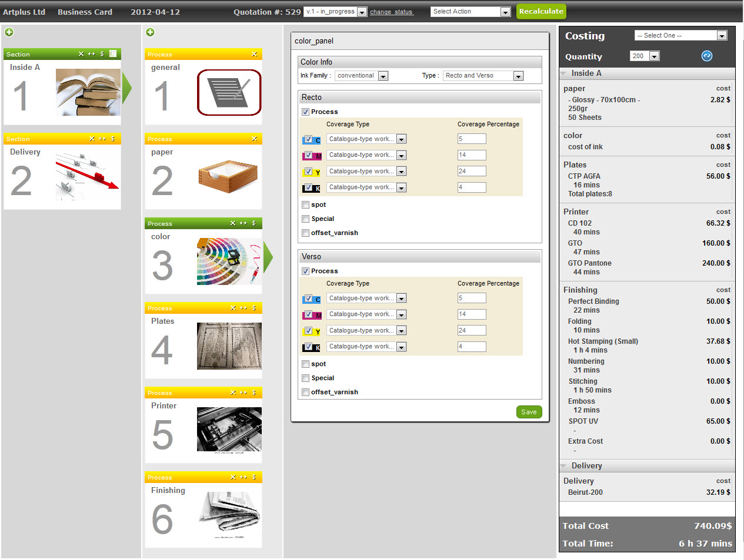The image size is (744, 560).
Task: Toggle Black K checkbox in Verso
Action: tap(308, 347)
